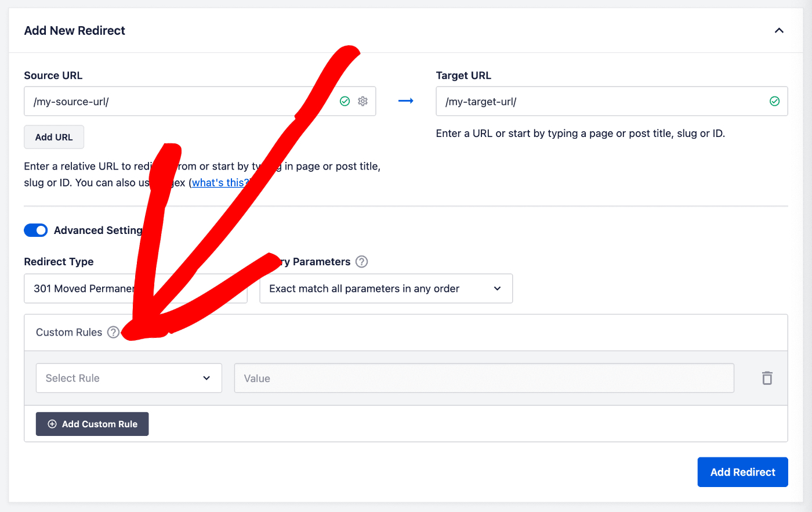Click the plus icon on Add Custom Rule
812x512 pixels.
[x=52, y=424]
